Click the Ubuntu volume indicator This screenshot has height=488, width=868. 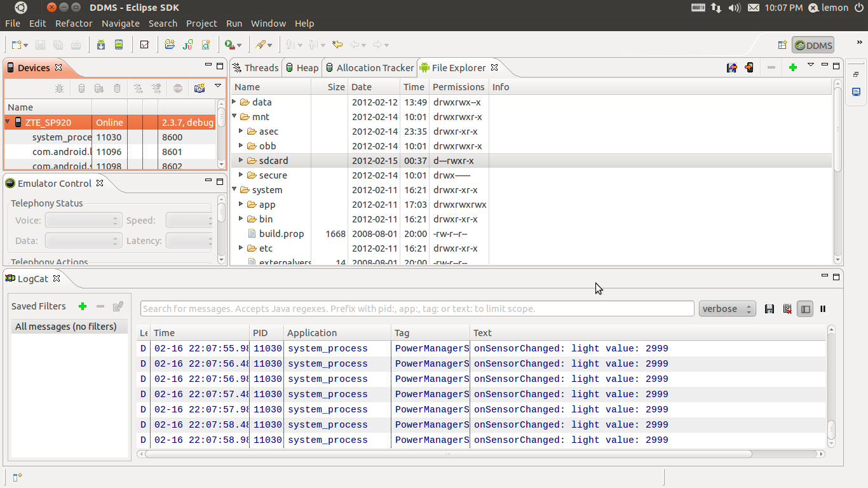[x=735, y=8]
